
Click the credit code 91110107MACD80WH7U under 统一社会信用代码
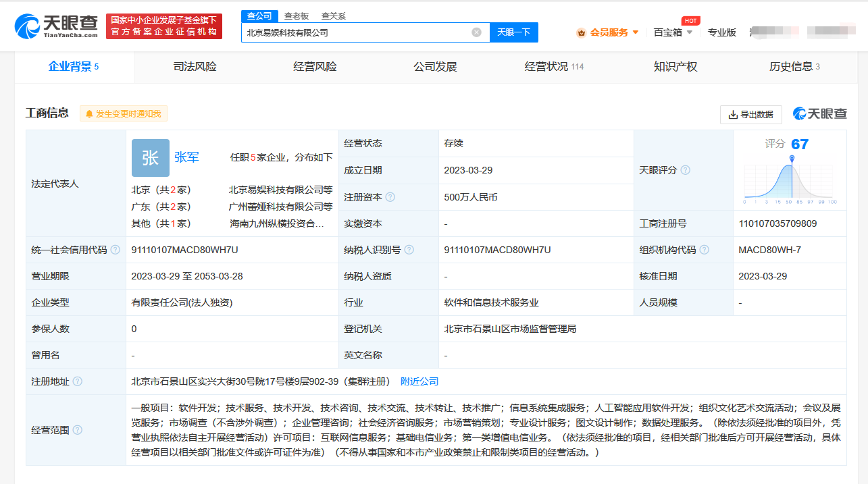point(184,250)
